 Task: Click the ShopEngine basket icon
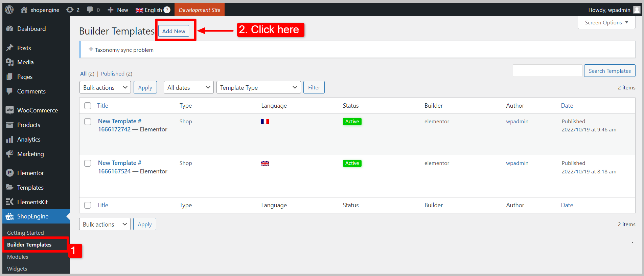9,216
